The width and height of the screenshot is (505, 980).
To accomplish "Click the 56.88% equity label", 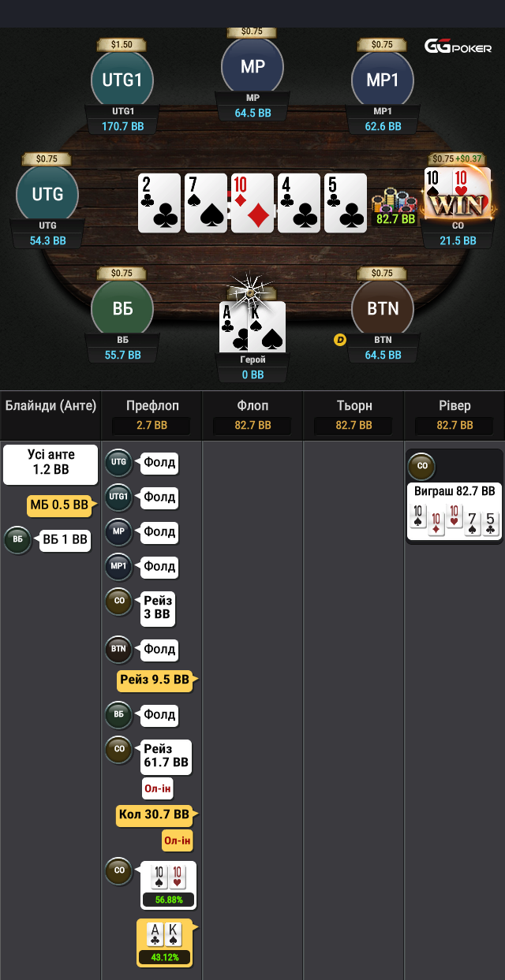I will [x=168, y=900].
